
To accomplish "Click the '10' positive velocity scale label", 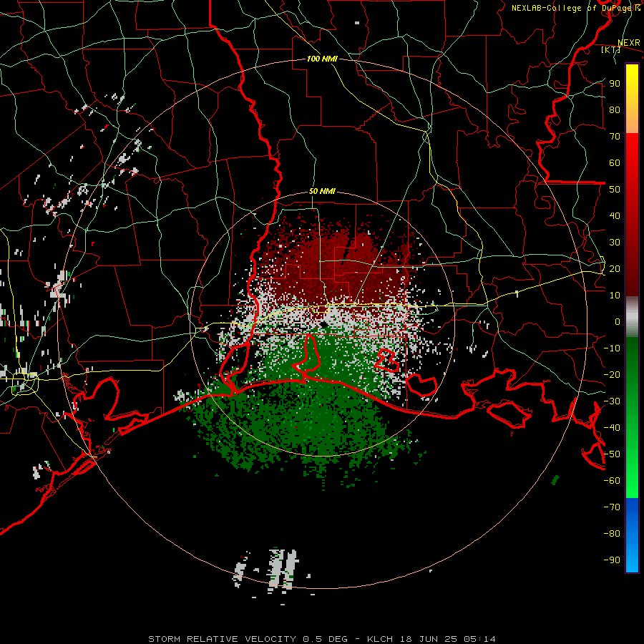I will click(615, 296).
